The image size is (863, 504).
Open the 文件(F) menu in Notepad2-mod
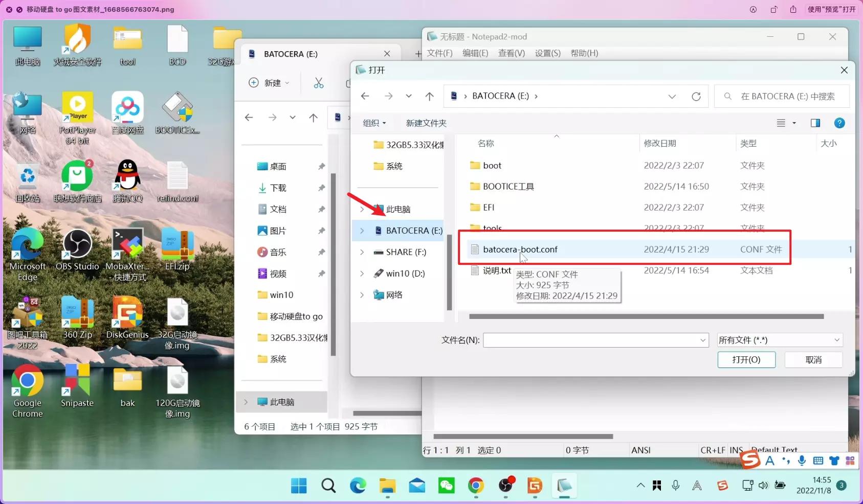click(439, 53)
